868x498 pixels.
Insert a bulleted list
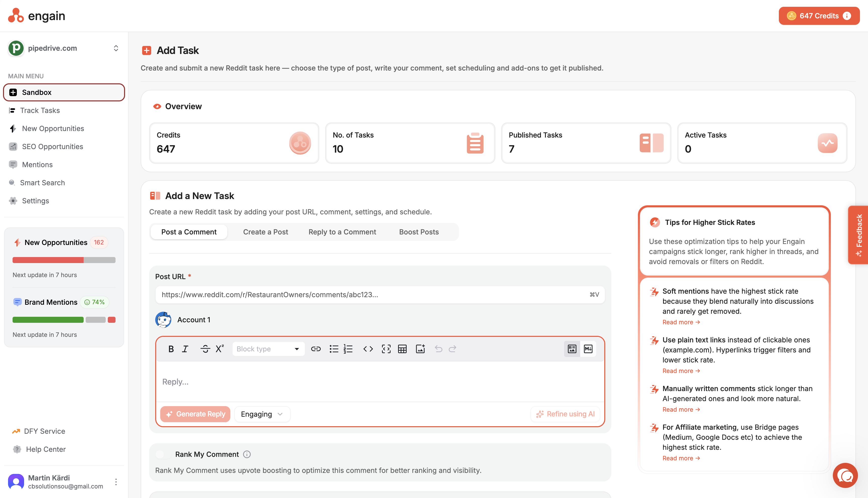tap(334, 349)
